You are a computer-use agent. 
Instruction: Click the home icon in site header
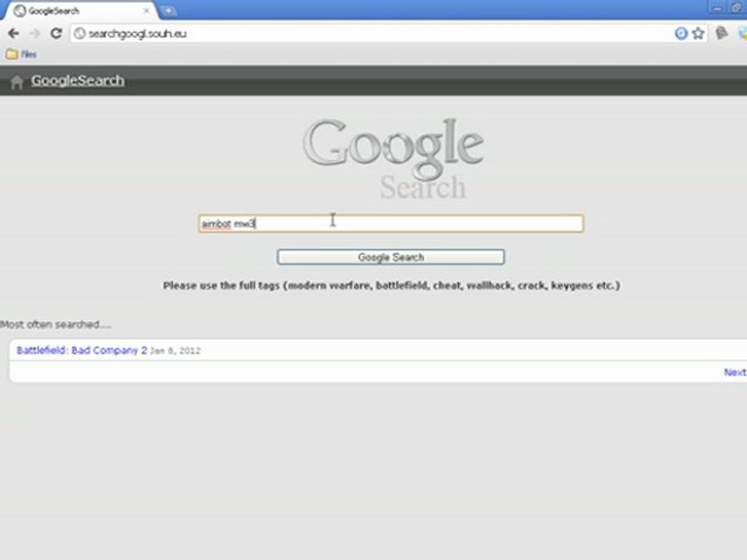(16, 82)
